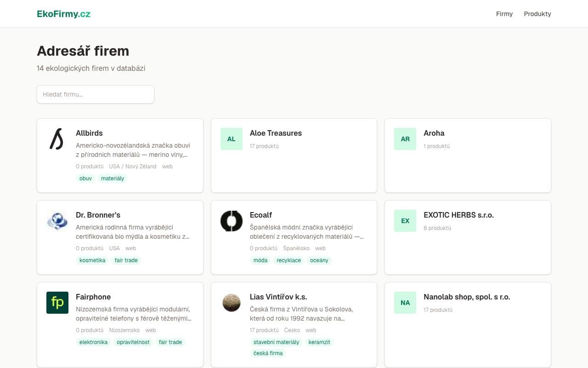The height and width of the screenshot is (368, 588).
Task: Click '17 produktů' under Aloe Treasures
Action: click(264, 146)
